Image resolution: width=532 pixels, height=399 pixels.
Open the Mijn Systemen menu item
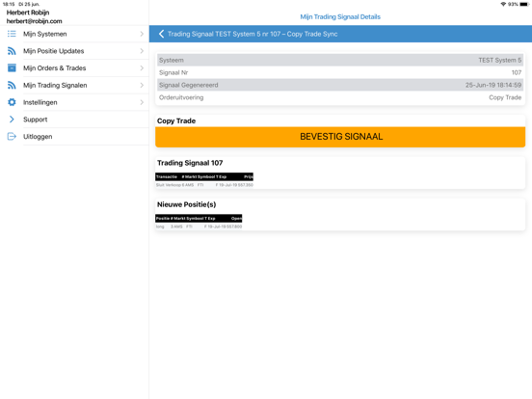[74, 34]
